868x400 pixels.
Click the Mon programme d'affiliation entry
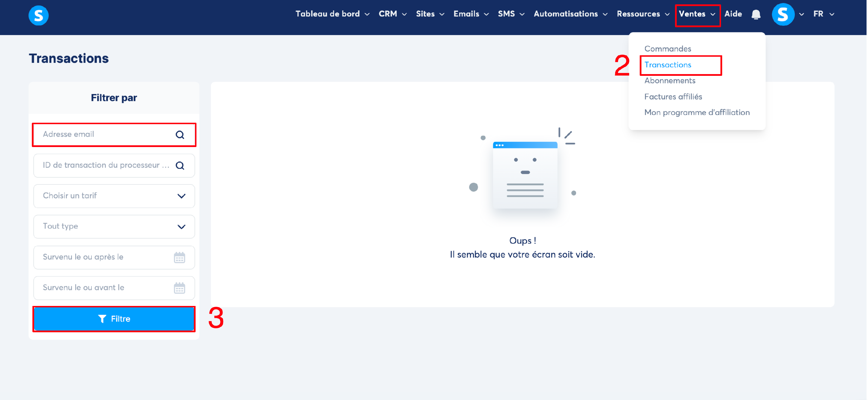click(x=697, y=113)
